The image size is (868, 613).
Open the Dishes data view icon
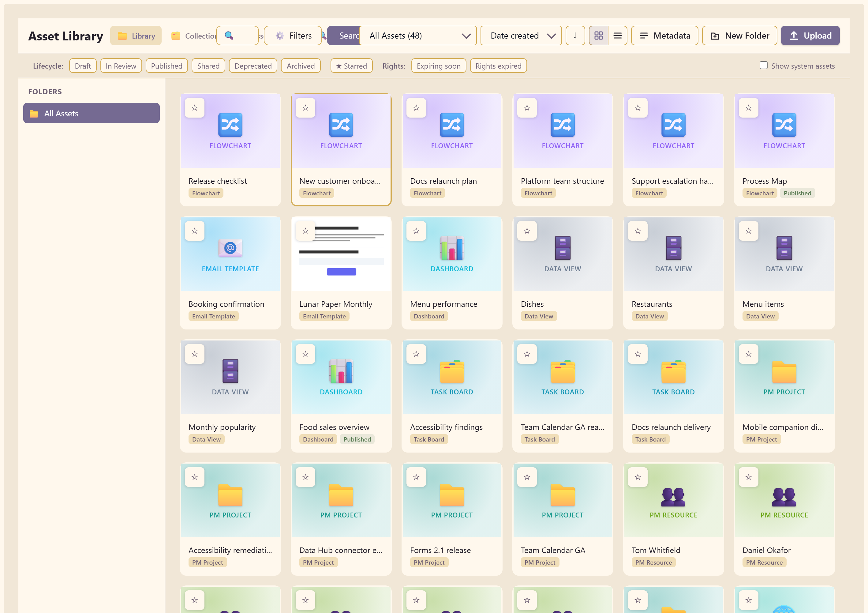[x=562, y=248]
